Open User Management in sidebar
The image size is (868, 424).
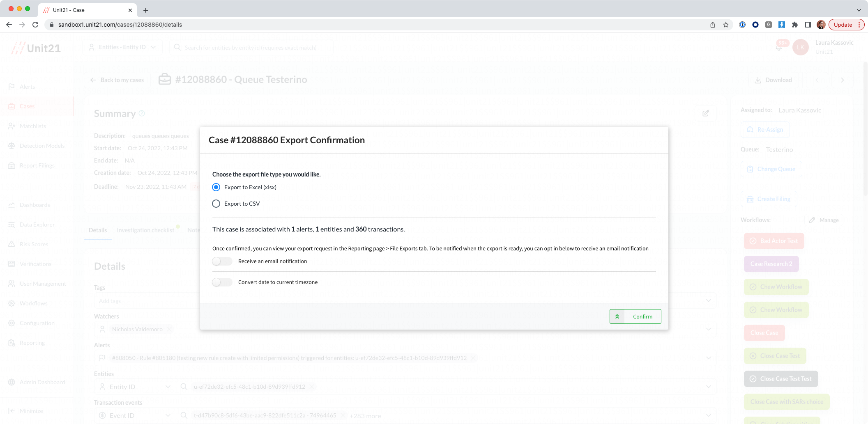43,284
